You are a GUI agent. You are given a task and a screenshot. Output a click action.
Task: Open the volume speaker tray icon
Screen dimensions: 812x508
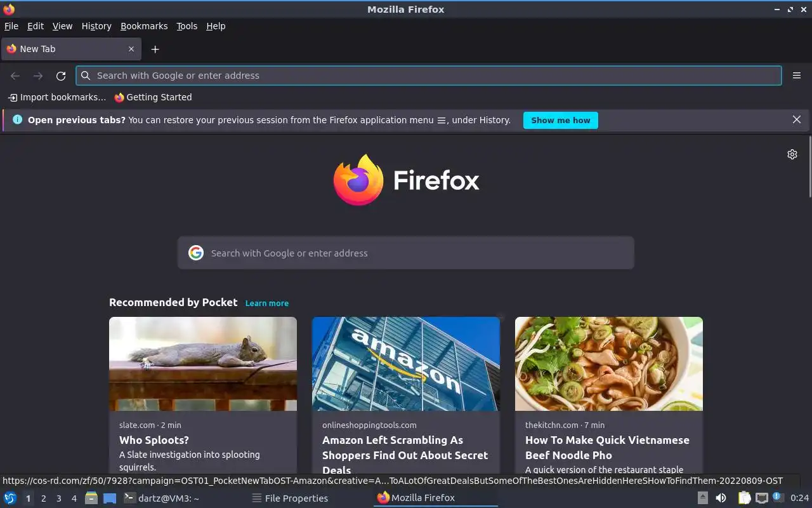coord(721,498)
